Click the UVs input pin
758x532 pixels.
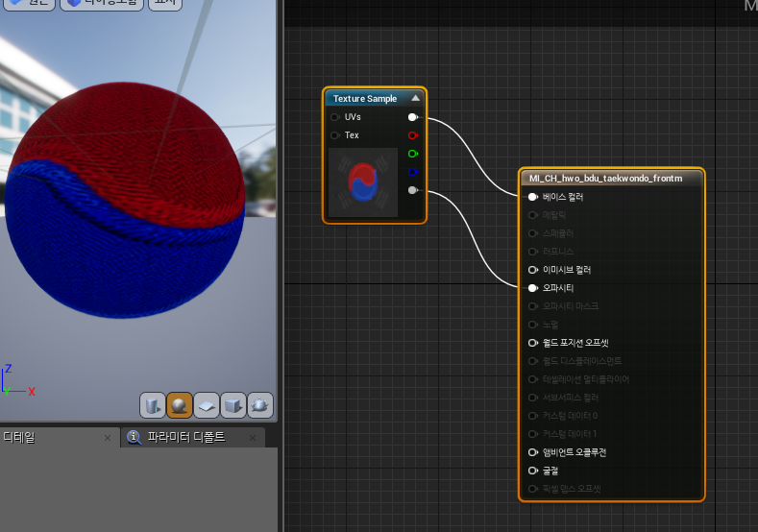[334, 117]
